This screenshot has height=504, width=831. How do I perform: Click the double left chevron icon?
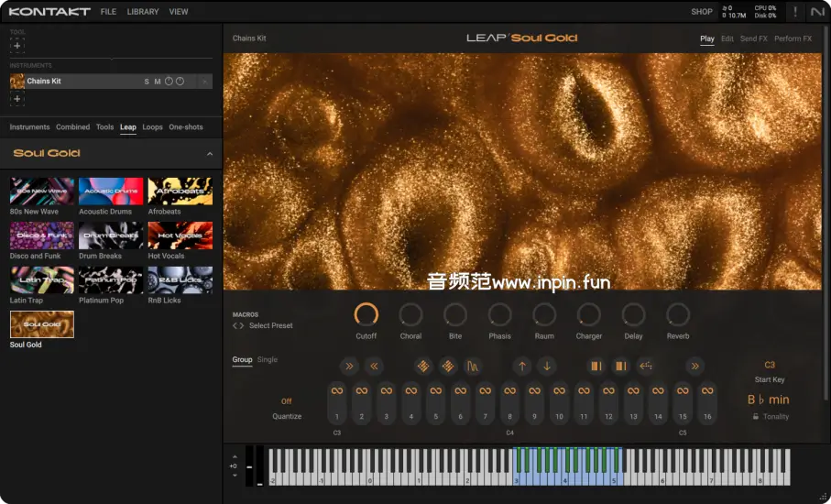click(x=374, y=367)
